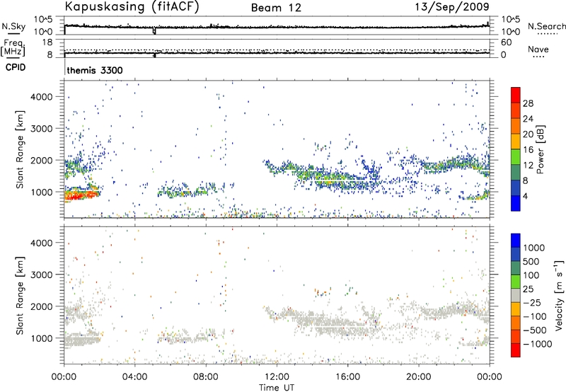The height and width of the screenshot is (392, 566).
Task: Click the 'Time UT' axis title
Action: coord(277,387)
